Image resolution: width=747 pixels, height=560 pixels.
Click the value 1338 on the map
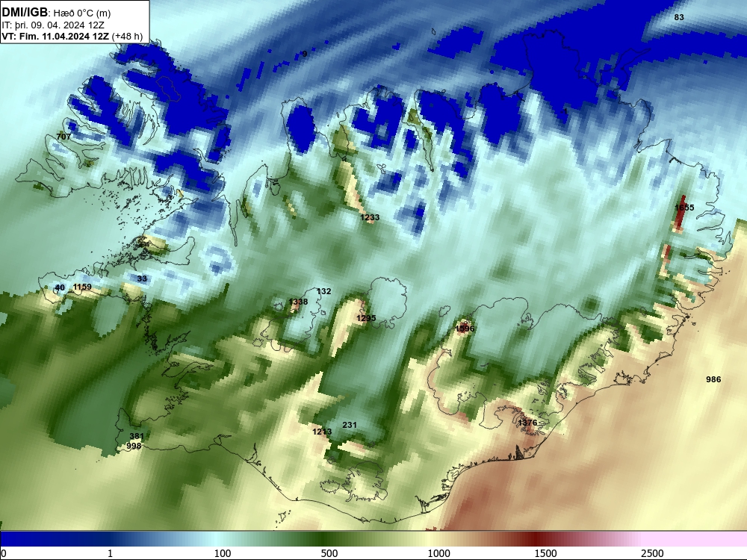click(298, 302)
